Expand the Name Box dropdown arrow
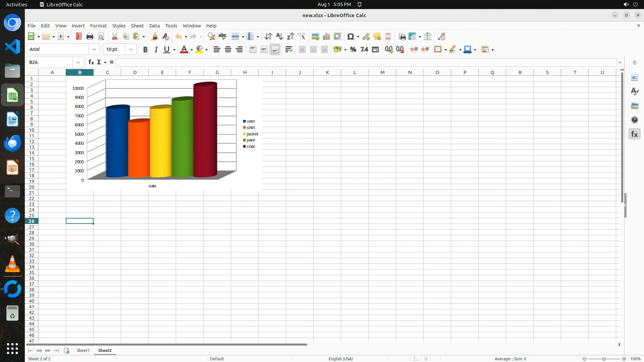Viewport: 644px width, 362px height. [78, 62]
